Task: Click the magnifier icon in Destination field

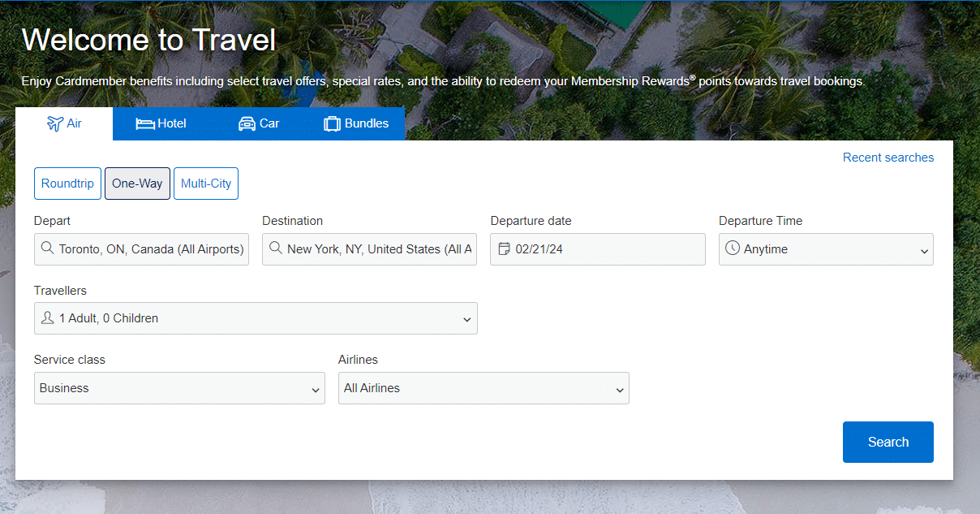Action: coord(276,248)
